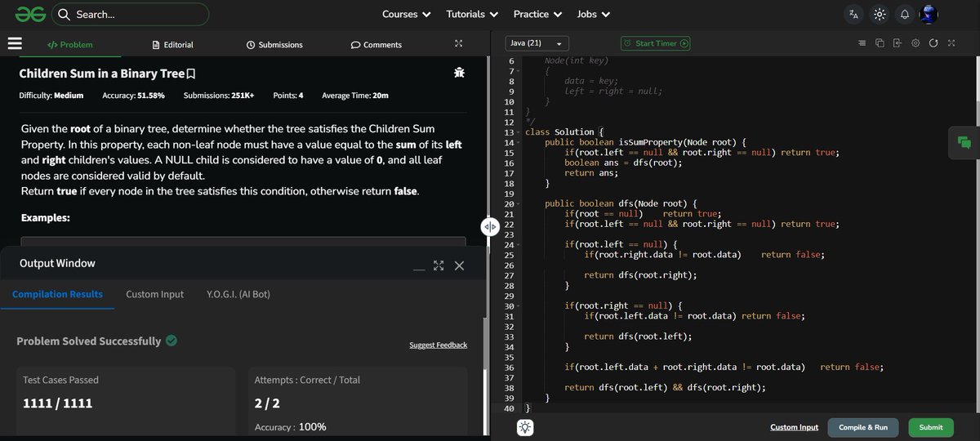Bookmark the Children Sum problem

tap(191, 73)
